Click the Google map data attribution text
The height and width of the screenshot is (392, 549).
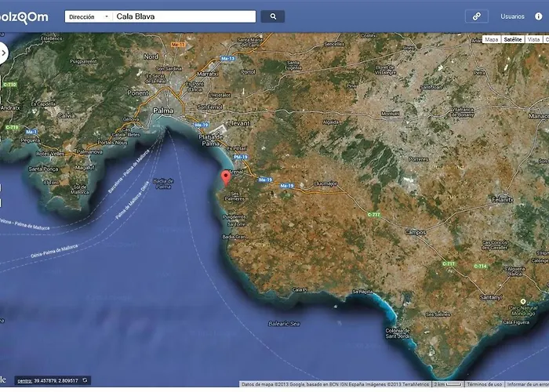(x=335, y=384)
